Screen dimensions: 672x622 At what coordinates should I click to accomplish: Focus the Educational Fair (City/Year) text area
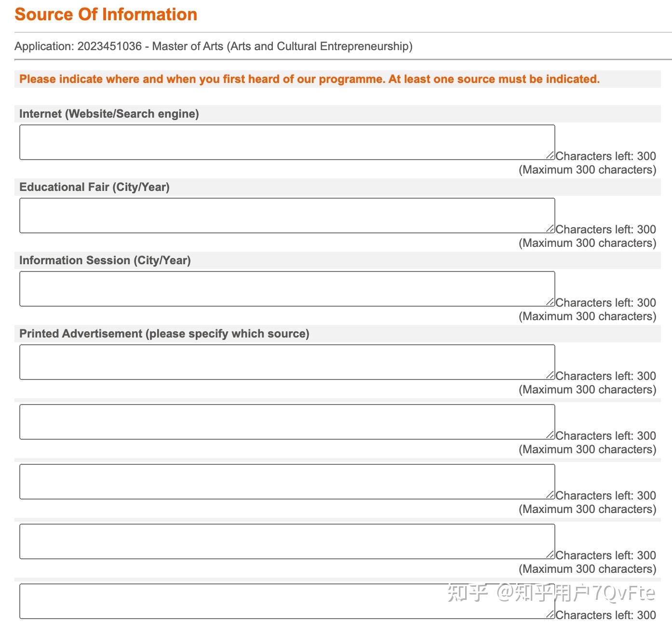tap(287, 216)
